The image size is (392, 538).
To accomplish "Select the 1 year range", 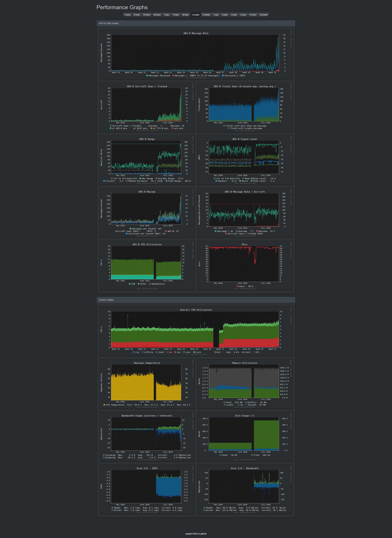I will pos(216,15).
